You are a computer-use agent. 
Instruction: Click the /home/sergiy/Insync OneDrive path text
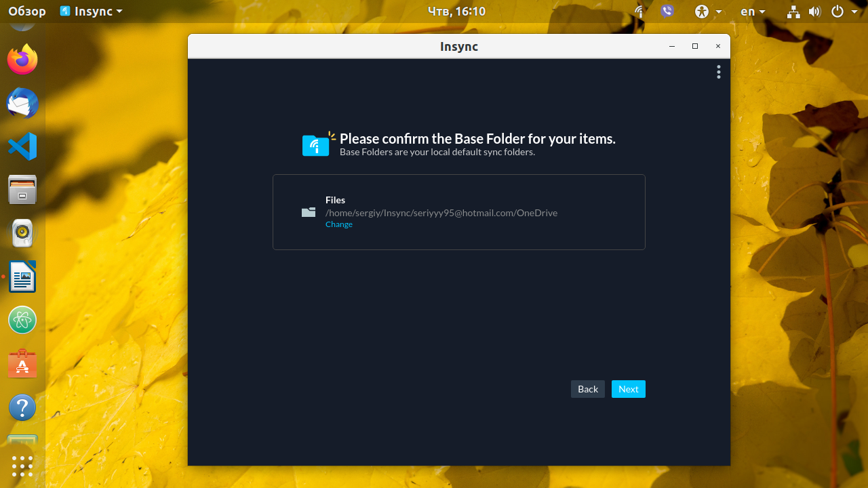click(x=441, y=213)
